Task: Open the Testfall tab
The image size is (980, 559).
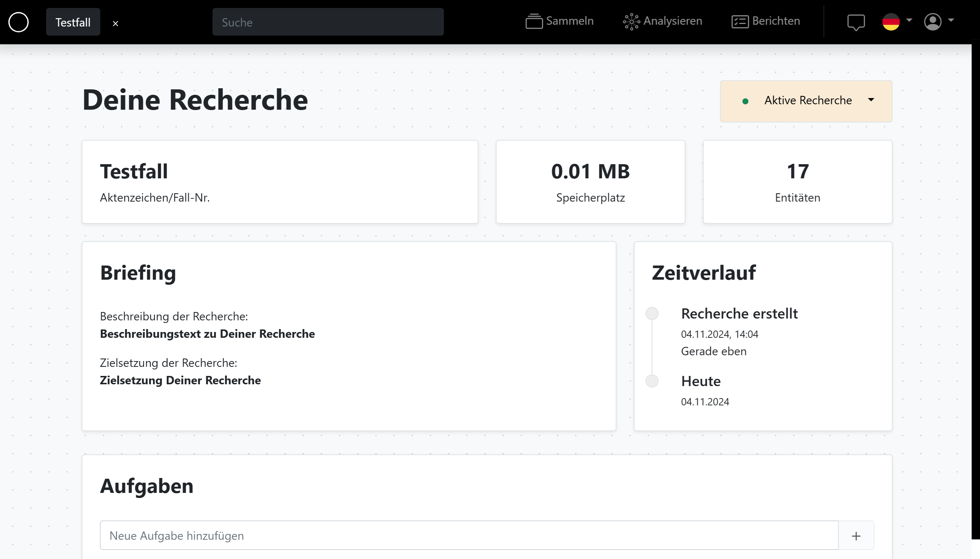Action: click(x=73, y=22)
